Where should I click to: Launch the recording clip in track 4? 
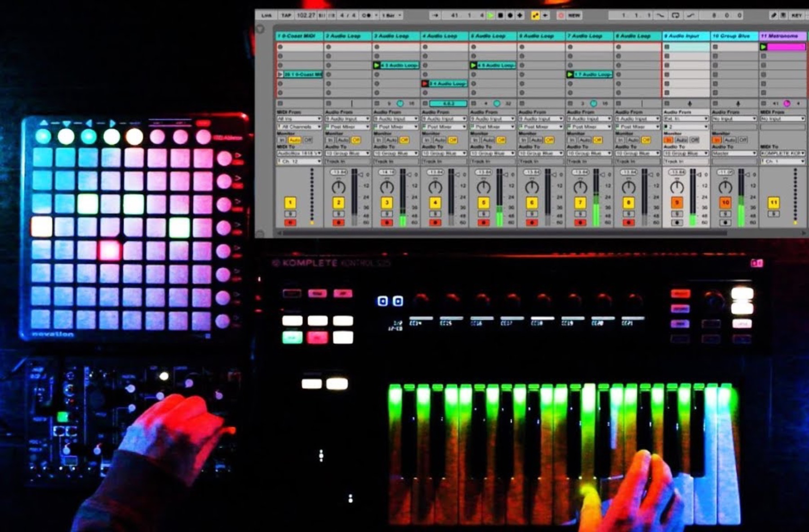(x=425, y=84)
